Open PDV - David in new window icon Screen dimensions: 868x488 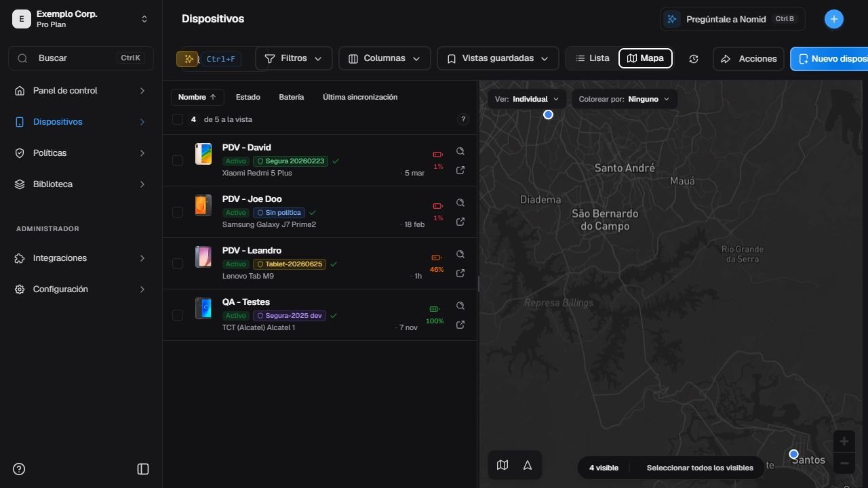(x=460, y=170)
